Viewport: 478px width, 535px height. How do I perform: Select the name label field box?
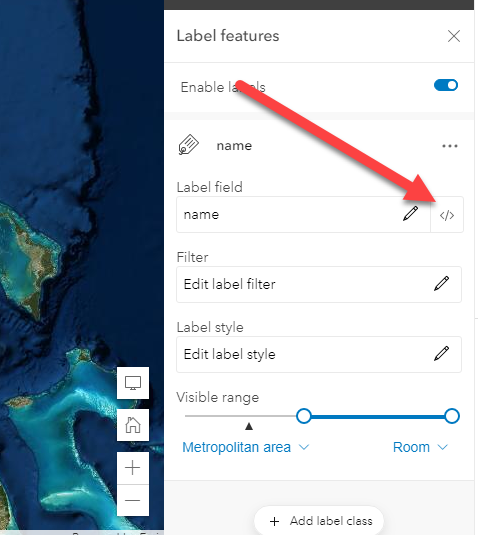pos(303,215)
